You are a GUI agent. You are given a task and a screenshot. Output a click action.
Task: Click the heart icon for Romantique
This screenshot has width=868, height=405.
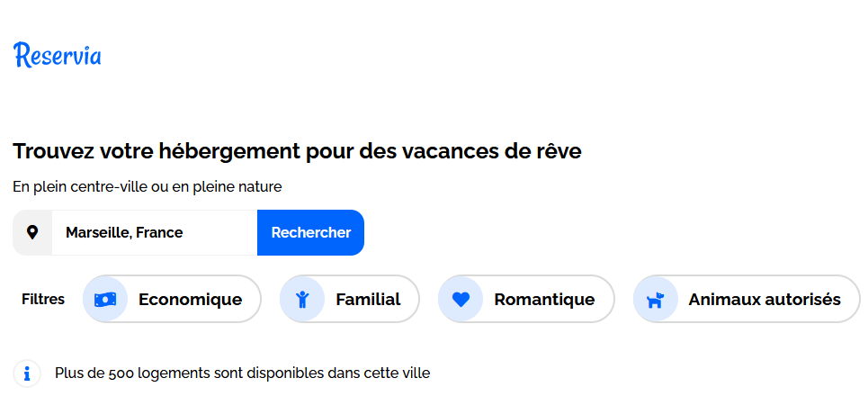click(x=461, y=299)
